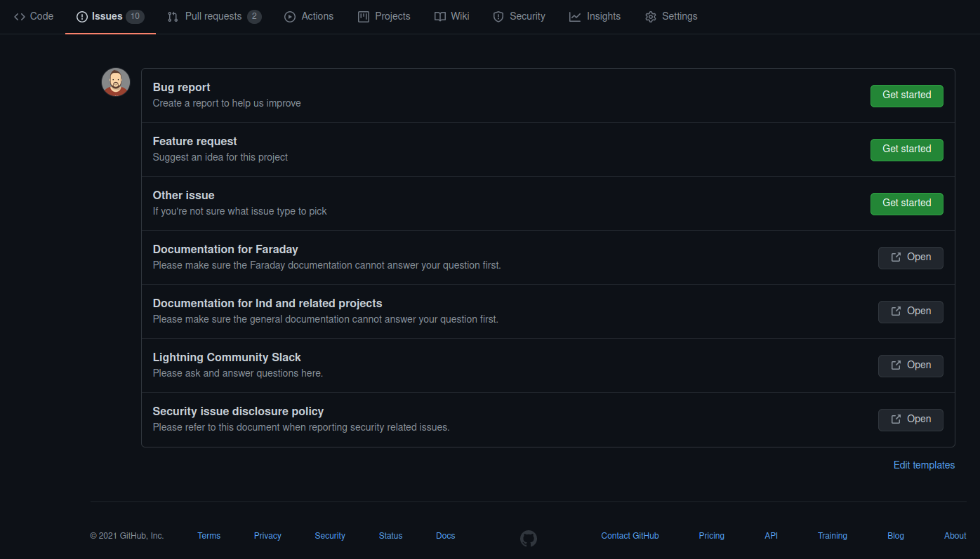
Task: Click the Edit templates link
Action: (924, 465)
